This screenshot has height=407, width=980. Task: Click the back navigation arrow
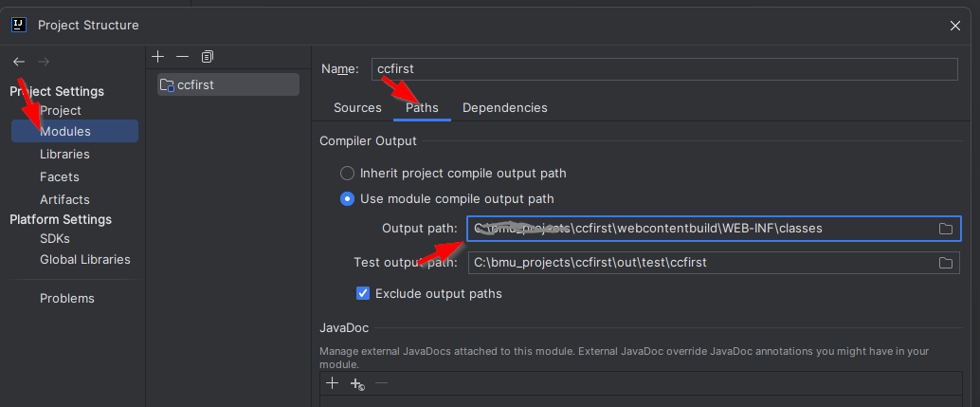(x=19, y=62)
